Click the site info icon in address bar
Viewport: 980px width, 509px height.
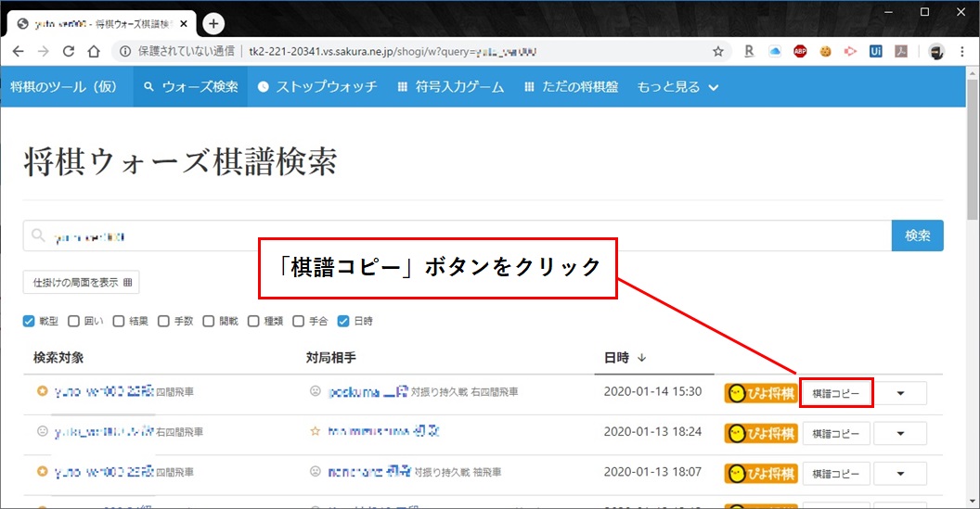coord(125,52)
